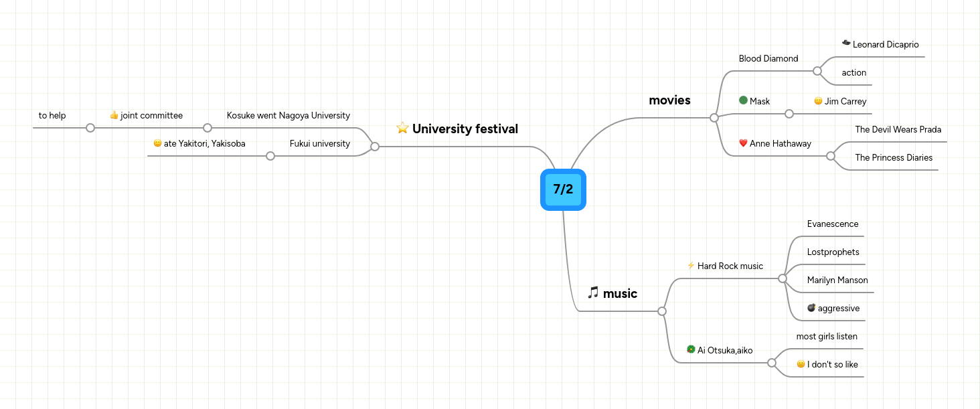
Task: Collapse the music branch node
Action: (x=662, y=311)
